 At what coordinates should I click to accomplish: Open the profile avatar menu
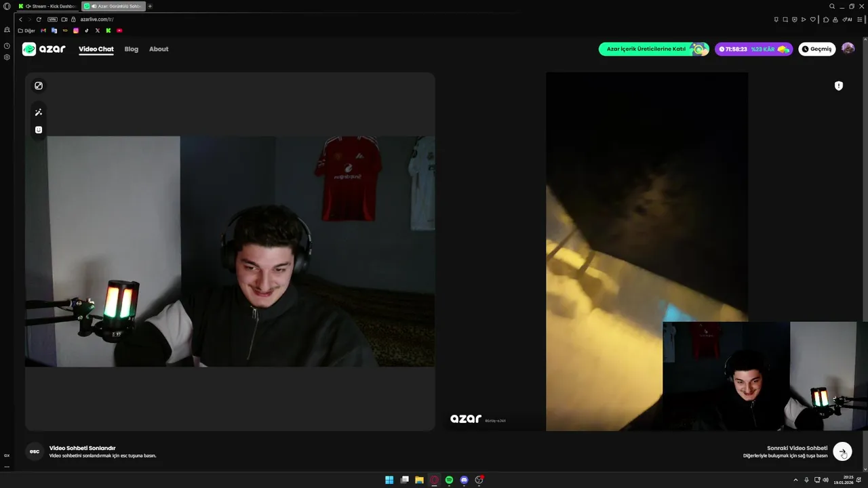click(x=848, y=49)
